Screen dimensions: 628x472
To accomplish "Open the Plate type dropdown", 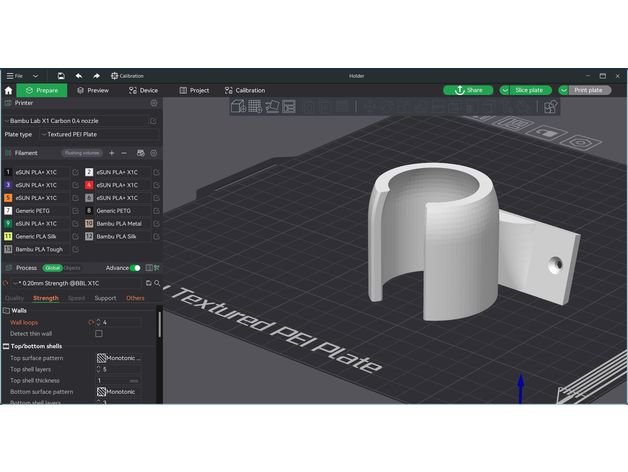I will (x=98, y=134).
